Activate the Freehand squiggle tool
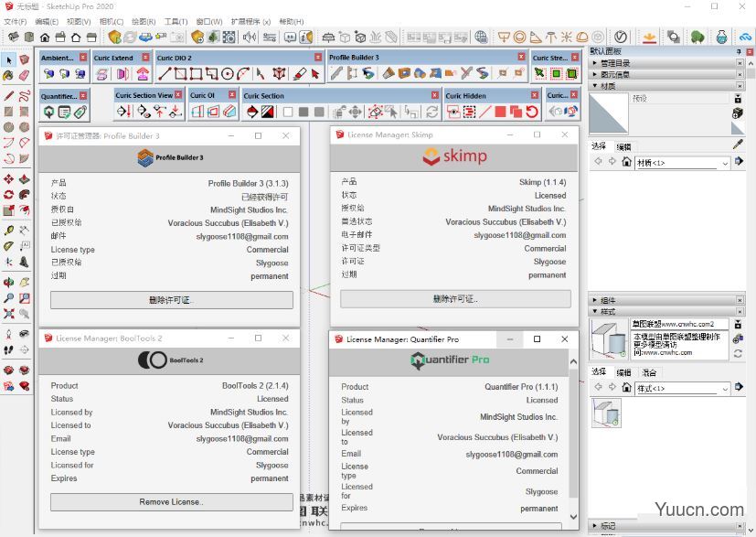Screen dimensions: 756x537 24,95
